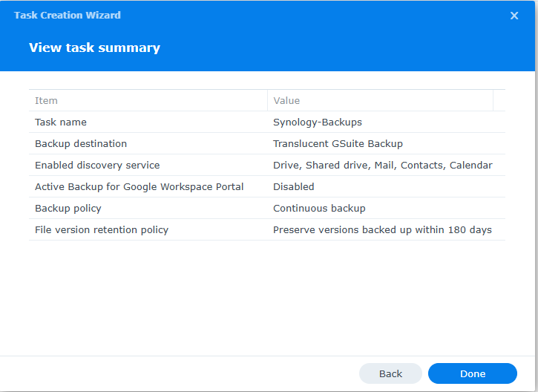Click the Translucent GSuite Backup value
Viewport: 538px width, 392px height.
point(338,144)
